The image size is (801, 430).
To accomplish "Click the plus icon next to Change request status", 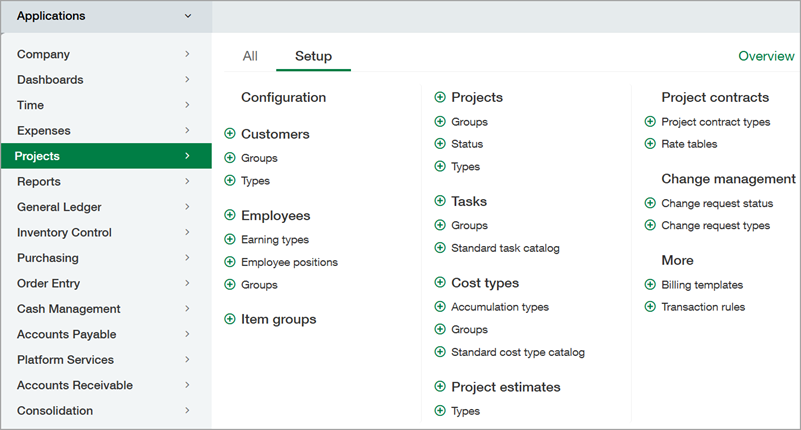I will click(x=650, y=203).
